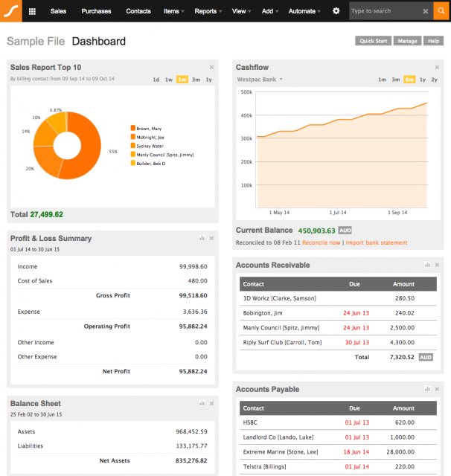Open the Reports dropdown menu
The image size is (451, 476).
click(208, 11)
